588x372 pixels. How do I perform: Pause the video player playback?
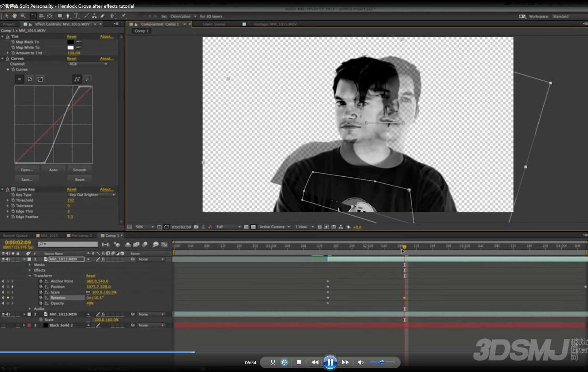[330, 362]
